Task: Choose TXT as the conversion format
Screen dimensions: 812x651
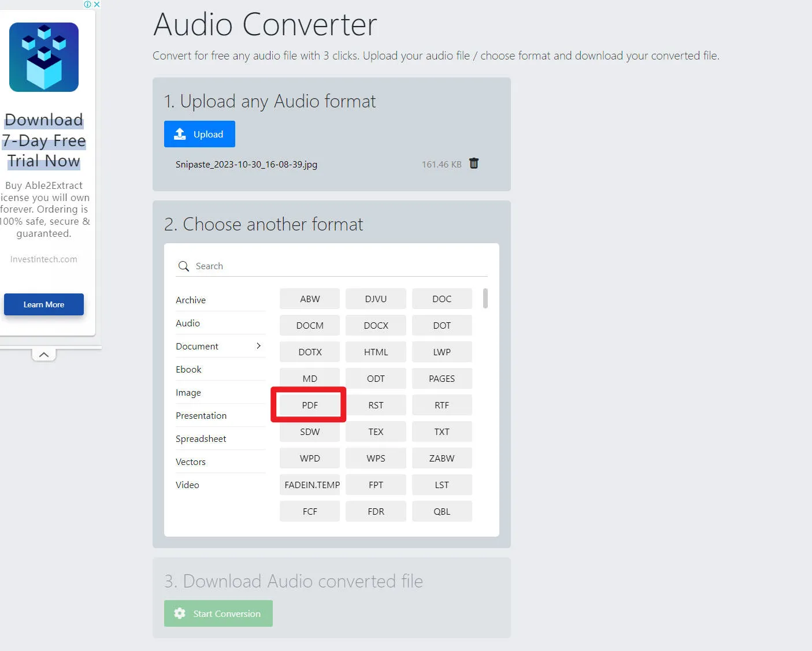Action: [x=442, y=431]
